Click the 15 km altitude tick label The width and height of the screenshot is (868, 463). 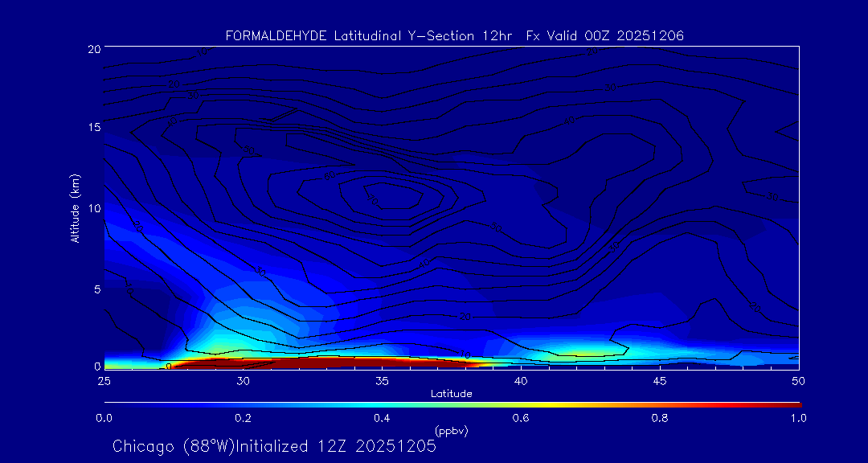92,128
